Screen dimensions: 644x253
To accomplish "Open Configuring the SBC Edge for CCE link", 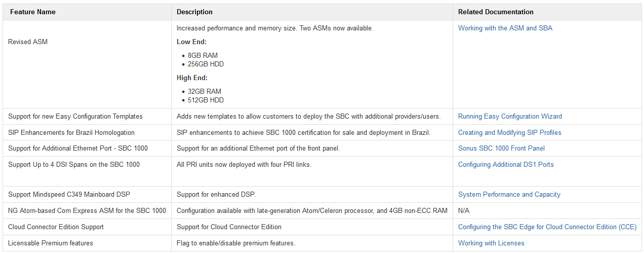I will click(x=547, y=227).
